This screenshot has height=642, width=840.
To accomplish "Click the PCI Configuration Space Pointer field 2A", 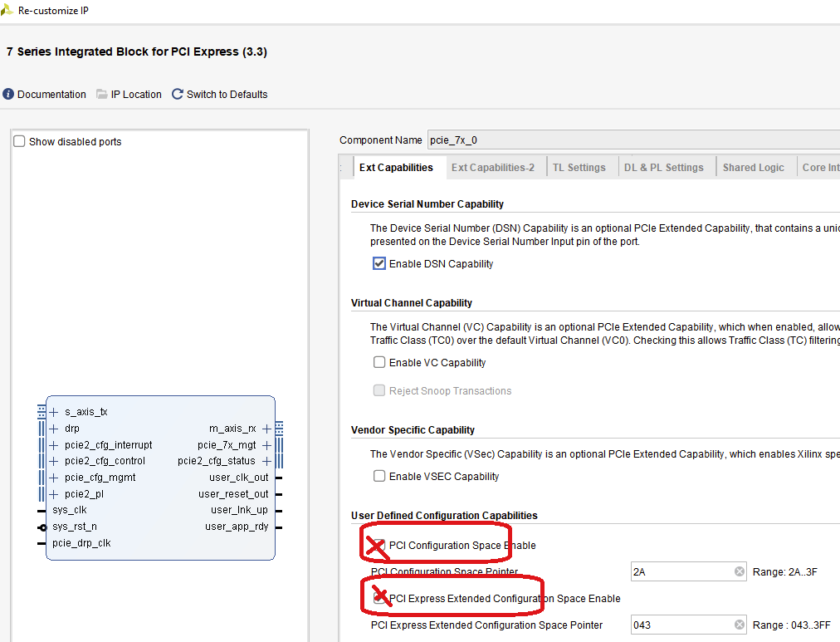I will (x=689, y=571).
